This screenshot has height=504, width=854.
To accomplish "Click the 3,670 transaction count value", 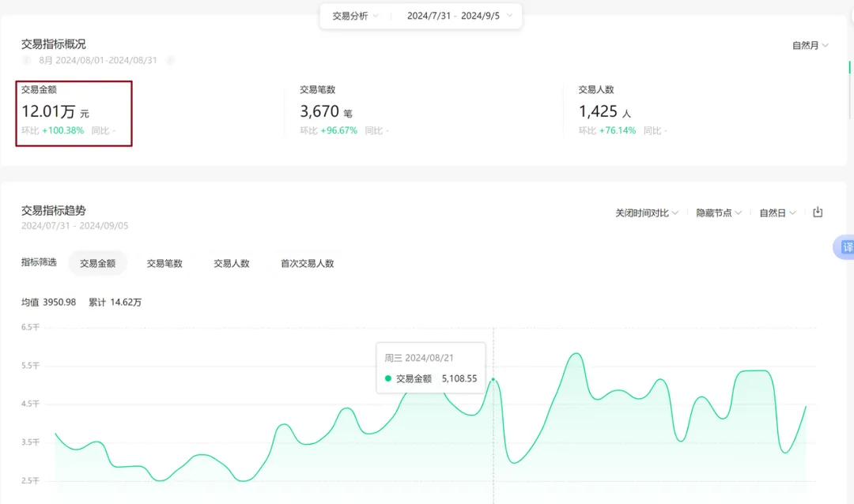I will click(319, 111).
